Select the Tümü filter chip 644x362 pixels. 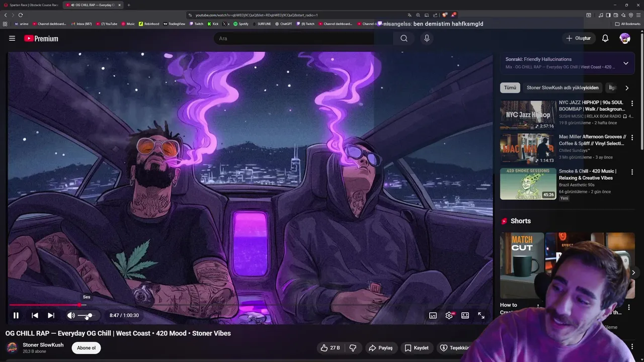coord(510,87)
